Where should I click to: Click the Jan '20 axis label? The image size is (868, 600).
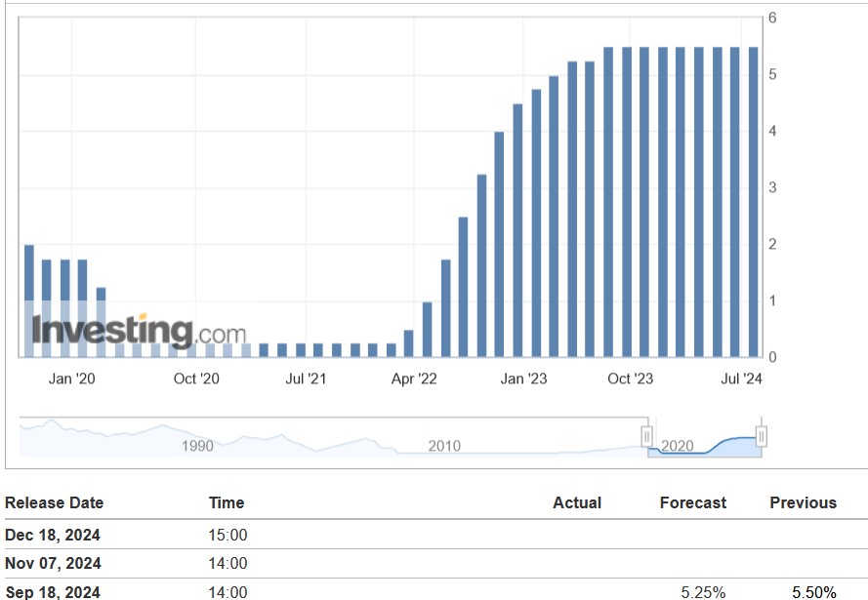point(71,379)
